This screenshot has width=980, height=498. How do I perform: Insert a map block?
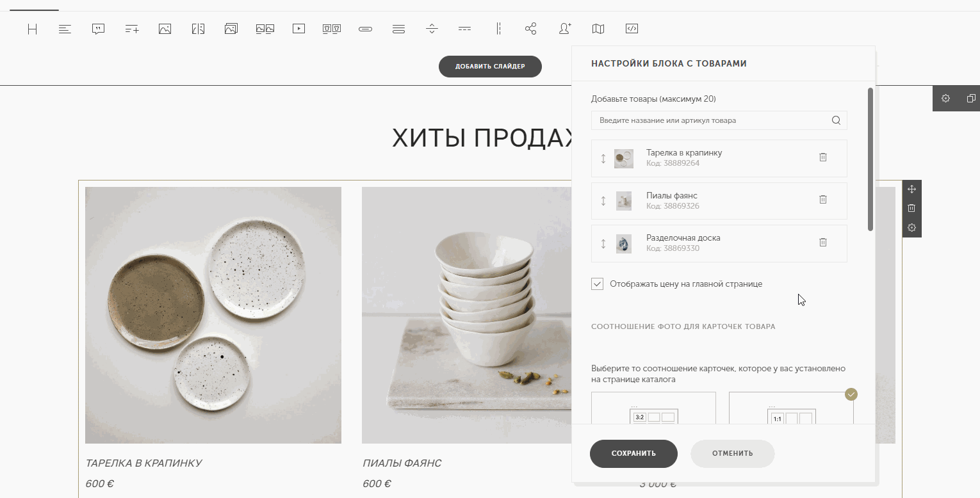pos(598,29)
